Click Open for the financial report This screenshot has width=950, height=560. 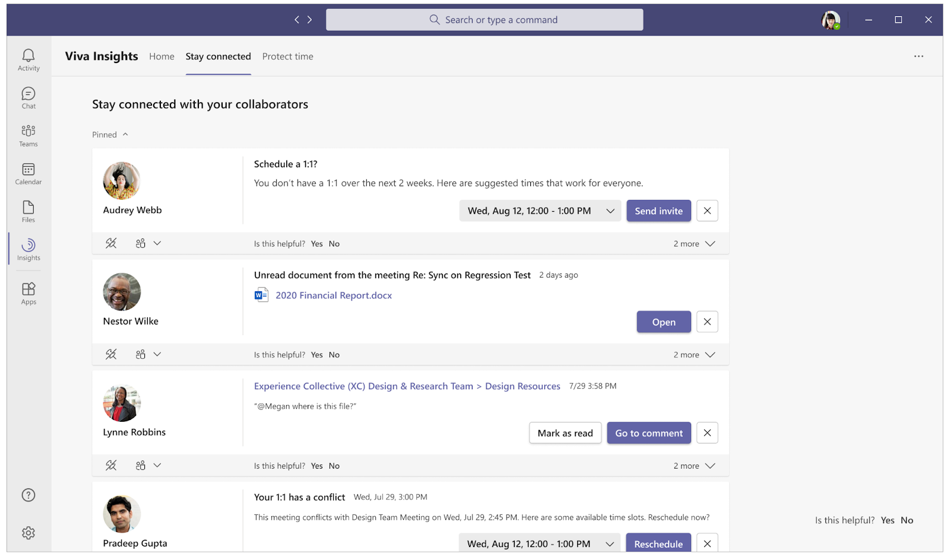click(664, 322)
